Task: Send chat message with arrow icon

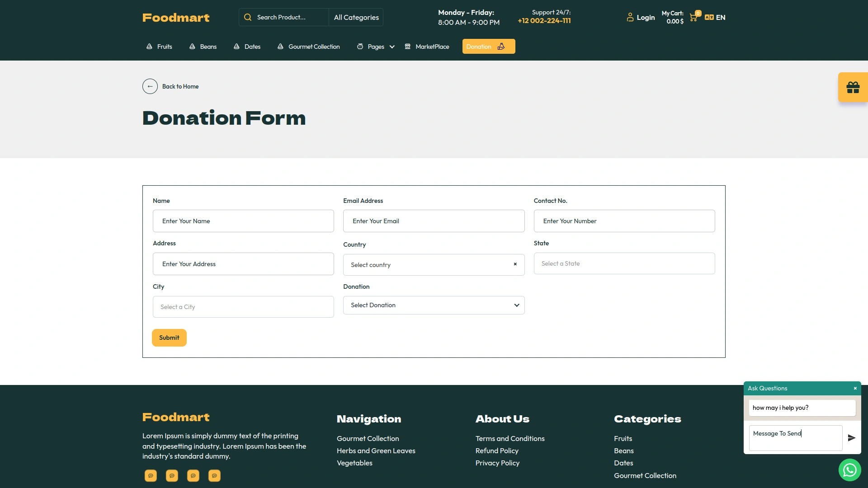Action: [851, 438]
